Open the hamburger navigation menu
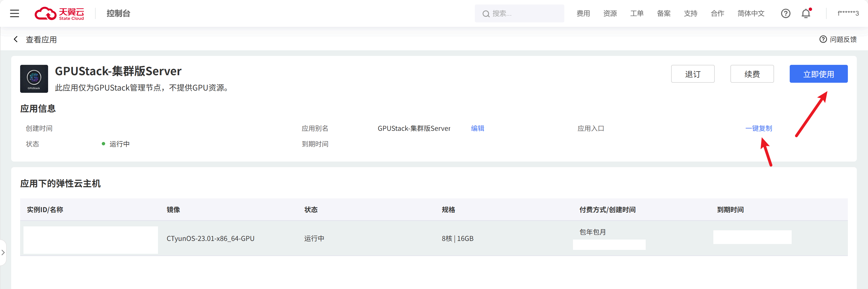 pos(15,13)
